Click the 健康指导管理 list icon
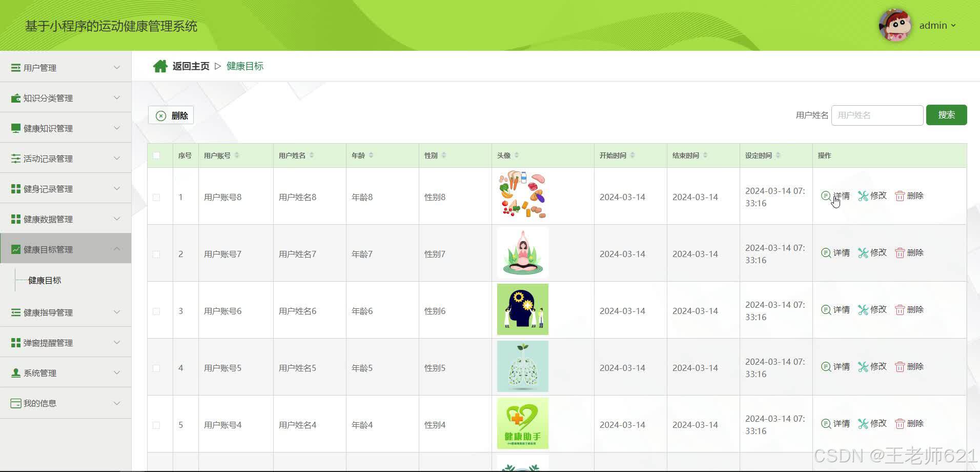 [16, 312]
